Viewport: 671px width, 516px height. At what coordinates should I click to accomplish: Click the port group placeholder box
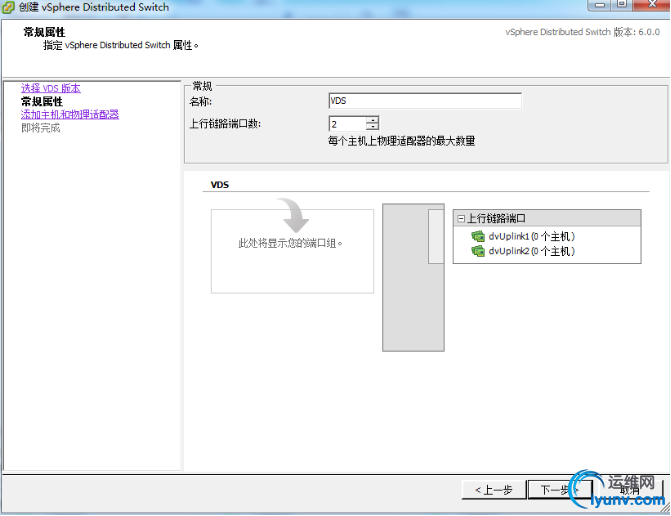pyautogui.click(x=292, y=251)
